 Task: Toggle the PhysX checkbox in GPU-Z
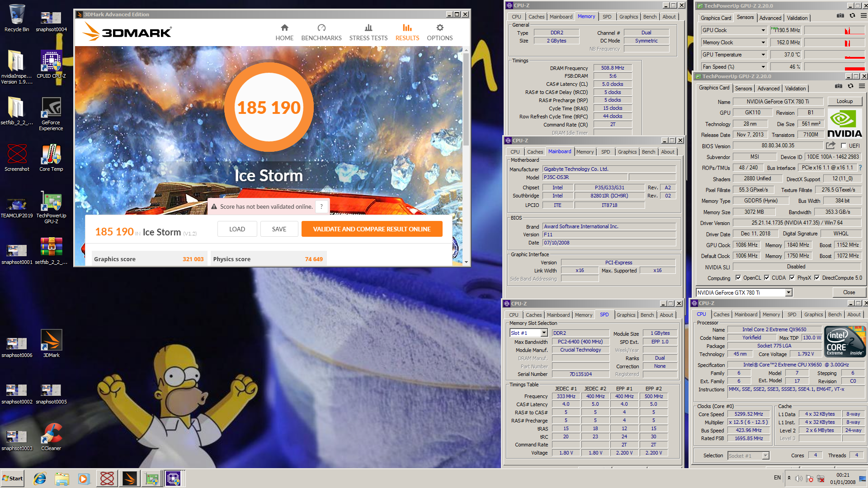[x=792, y=278]
